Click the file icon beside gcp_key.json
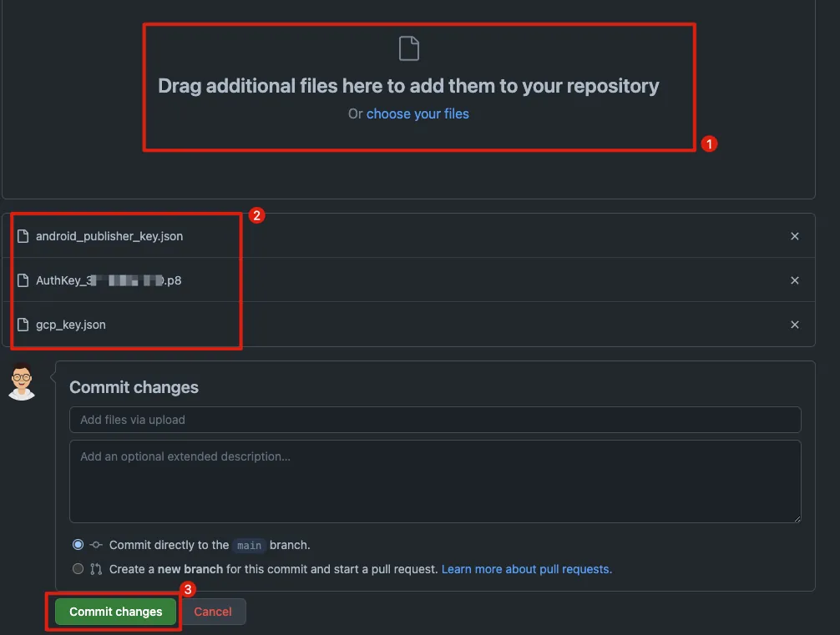 [x=23, y=325]
